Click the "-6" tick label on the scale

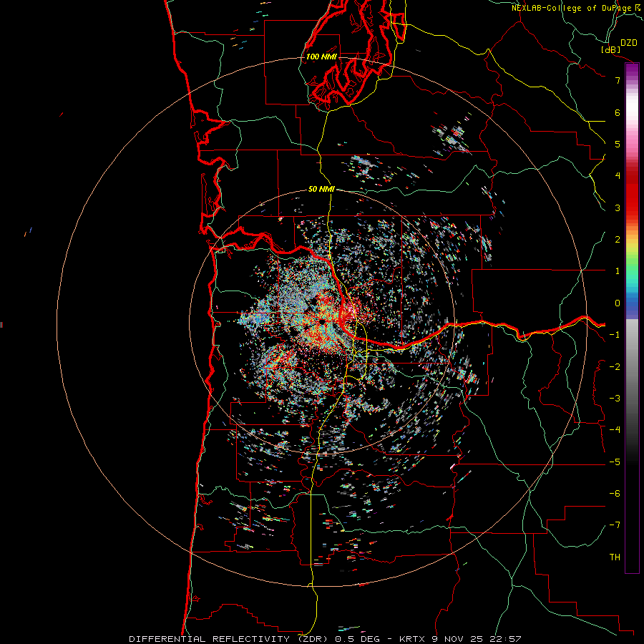615,494
